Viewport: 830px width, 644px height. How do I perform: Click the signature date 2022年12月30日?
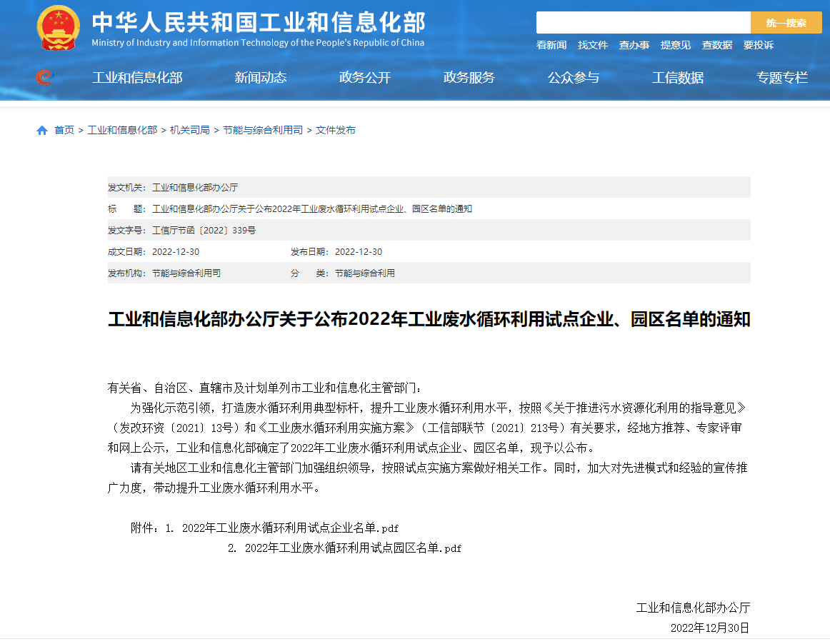coord(710,628)
